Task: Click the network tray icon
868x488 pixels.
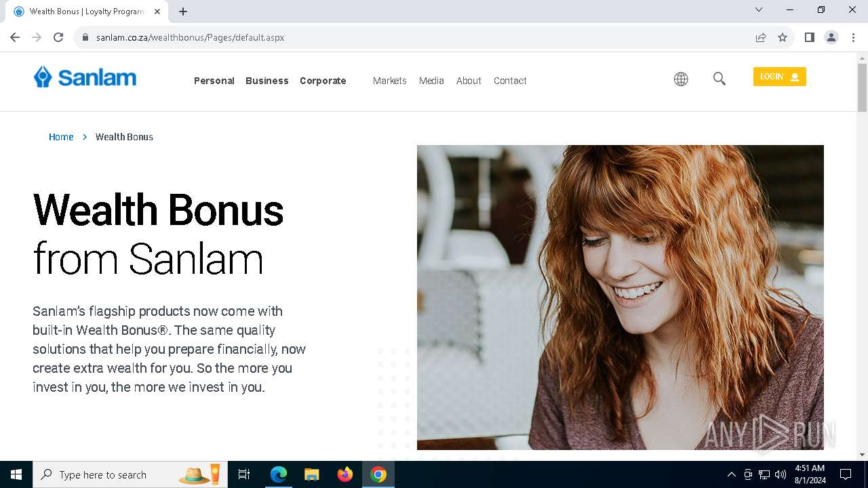Action: pos(764,474)
